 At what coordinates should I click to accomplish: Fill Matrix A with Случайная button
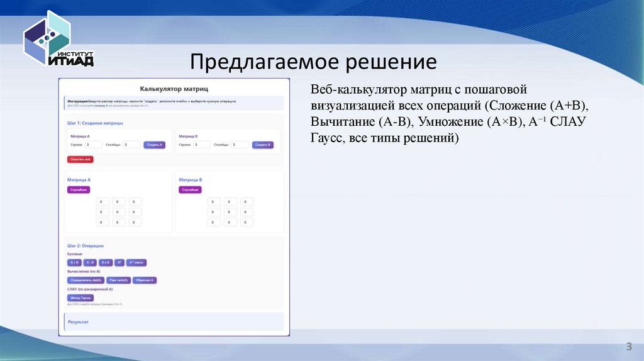coord(79,190)
